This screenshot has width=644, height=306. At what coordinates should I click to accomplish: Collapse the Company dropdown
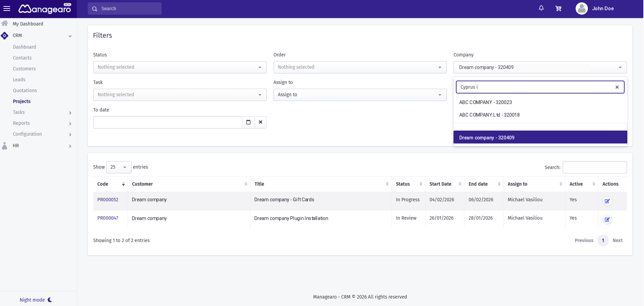click(540, 67)
